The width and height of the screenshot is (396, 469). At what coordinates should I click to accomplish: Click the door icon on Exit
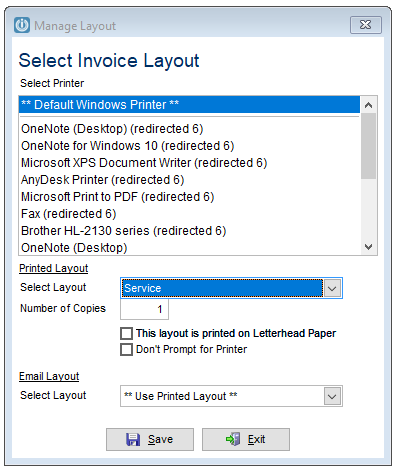[x=233, y=439]
